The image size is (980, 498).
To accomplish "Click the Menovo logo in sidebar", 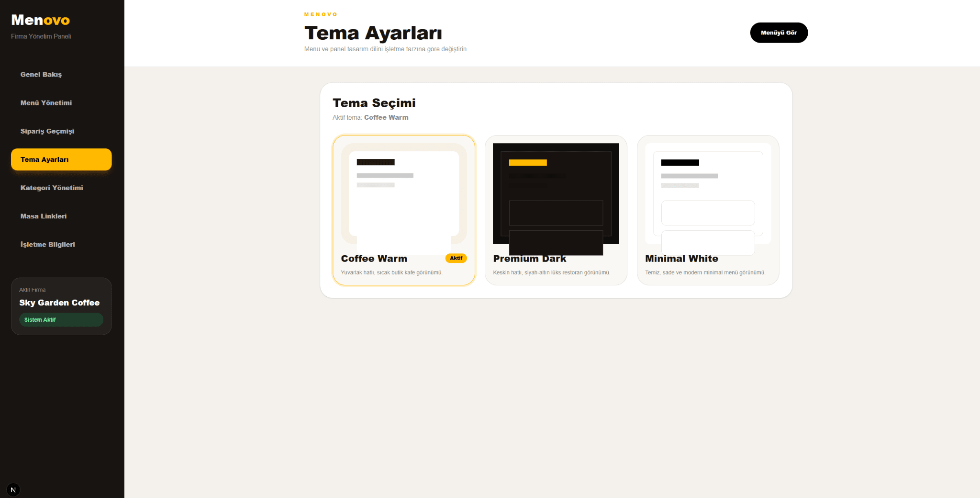I will (x=41, y=20).
